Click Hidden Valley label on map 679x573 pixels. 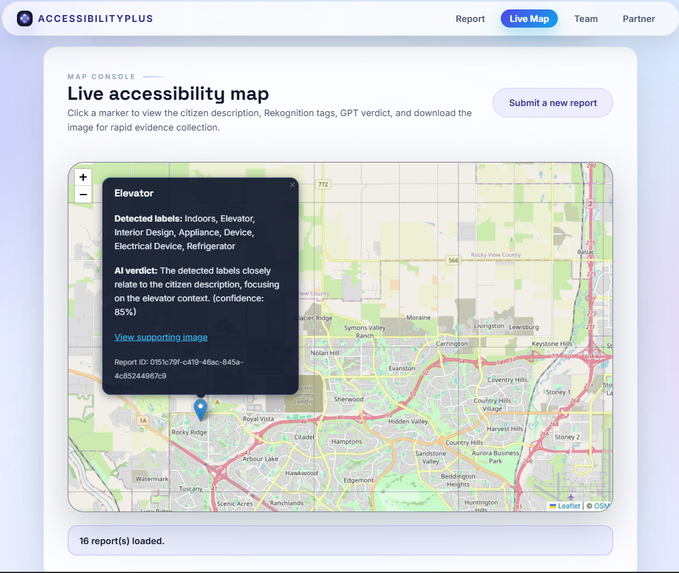pyautogui.click(x=408, y=421)
